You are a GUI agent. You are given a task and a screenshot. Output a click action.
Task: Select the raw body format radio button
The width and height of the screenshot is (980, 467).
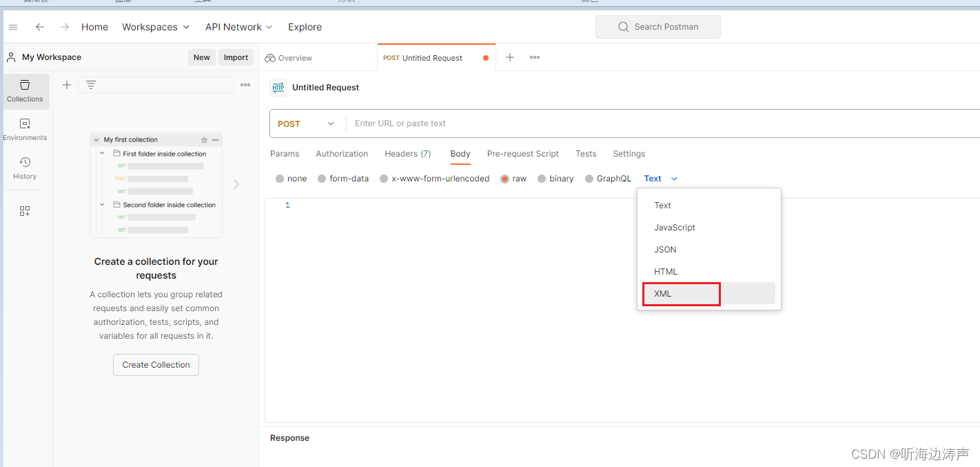(x=504, y=178)
